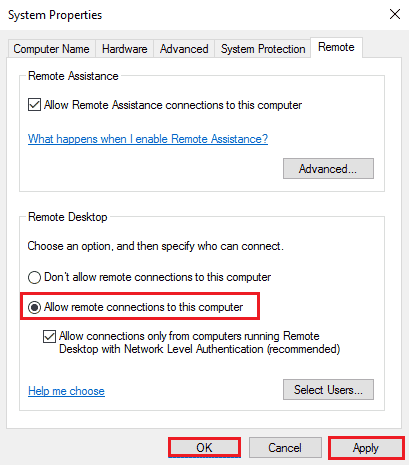Select Don't allow remote connections radio button
This screenshot has width=409, height=465.
click(x=34, y=277)
